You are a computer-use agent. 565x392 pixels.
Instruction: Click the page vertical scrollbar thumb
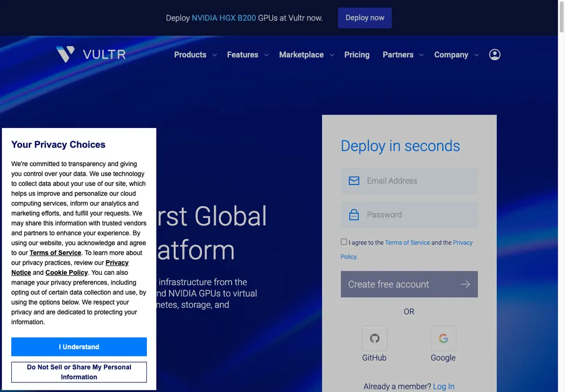tap(561, 16)
